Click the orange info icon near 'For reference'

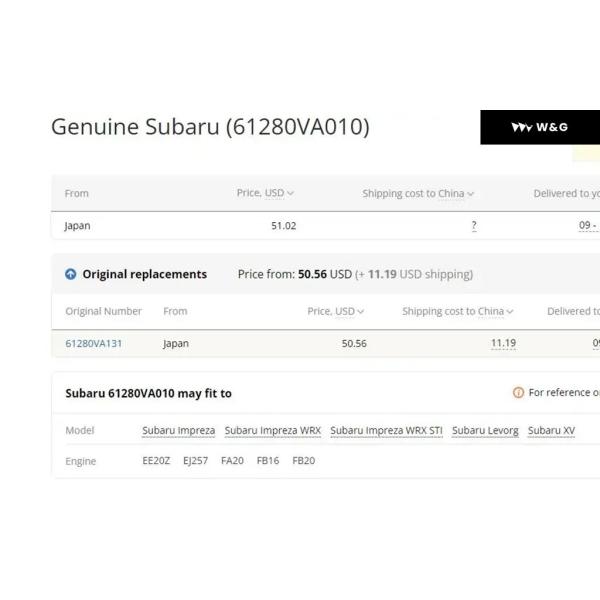click(x=518, y=392)
